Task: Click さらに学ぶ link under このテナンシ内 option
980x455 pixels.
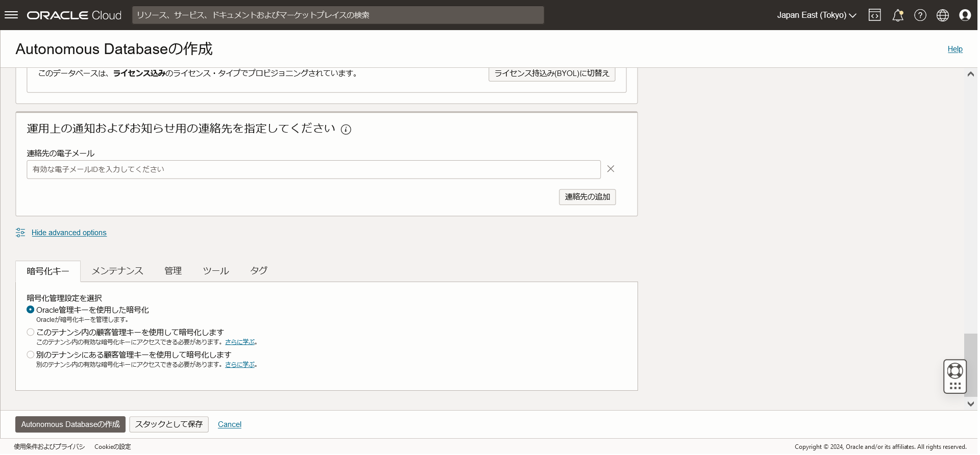Action: tap(240, 342)
